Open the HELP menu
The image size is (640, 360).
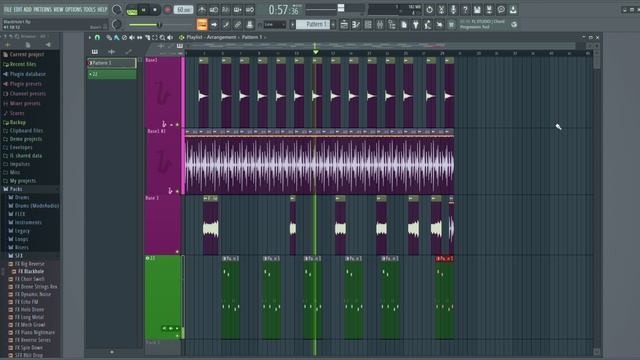(102, 9)
